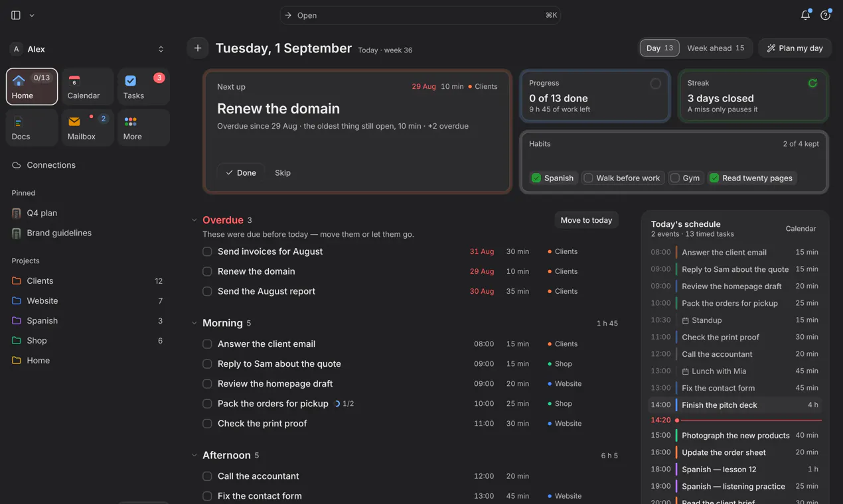The width and height of the screenshot is (843, 504).
Task: Open the Brand guidelines pinned document
Action: pyautogui.click(x=86, y=233)
